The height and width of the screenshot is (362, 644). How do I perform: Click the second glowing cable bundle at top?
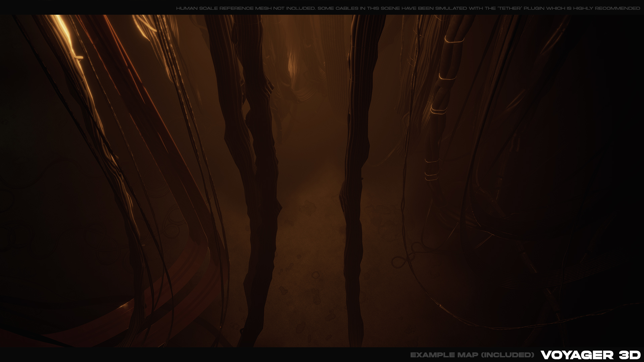pyautogui.click(x=144, y=27)
